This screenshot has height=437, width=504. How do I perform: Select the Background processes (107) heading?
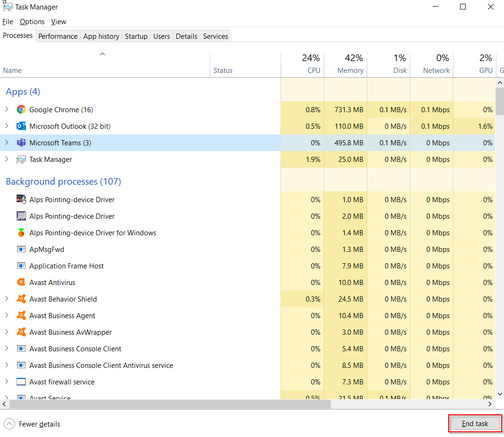[63, 181]
